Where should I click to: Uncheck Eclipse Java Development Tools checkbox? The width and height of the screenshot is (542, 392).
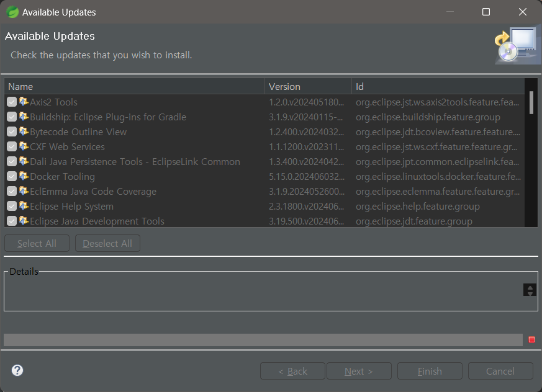(12, 221)
